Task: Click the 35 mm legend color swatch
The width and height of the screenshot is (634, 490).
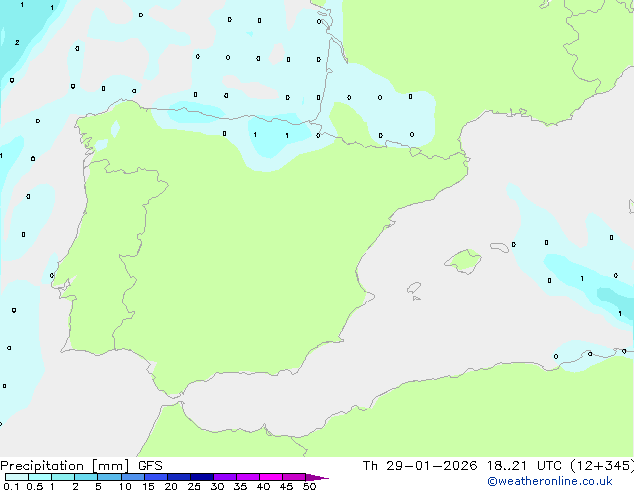Action: point(248,477)
